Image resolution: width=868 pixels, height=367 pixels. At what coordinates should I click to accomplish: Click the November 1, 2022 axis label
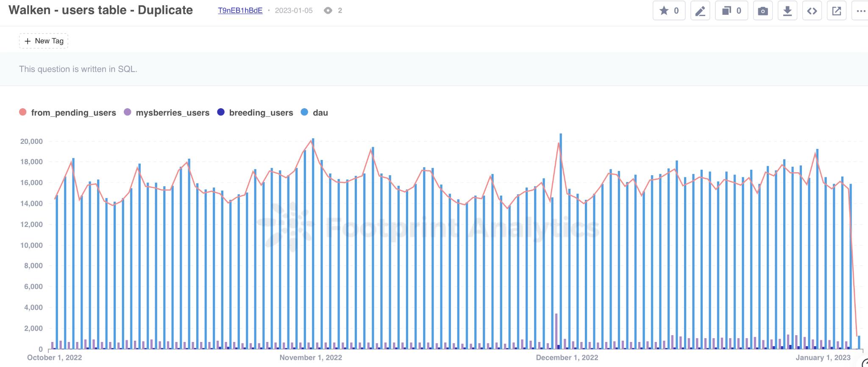point(311,357)
